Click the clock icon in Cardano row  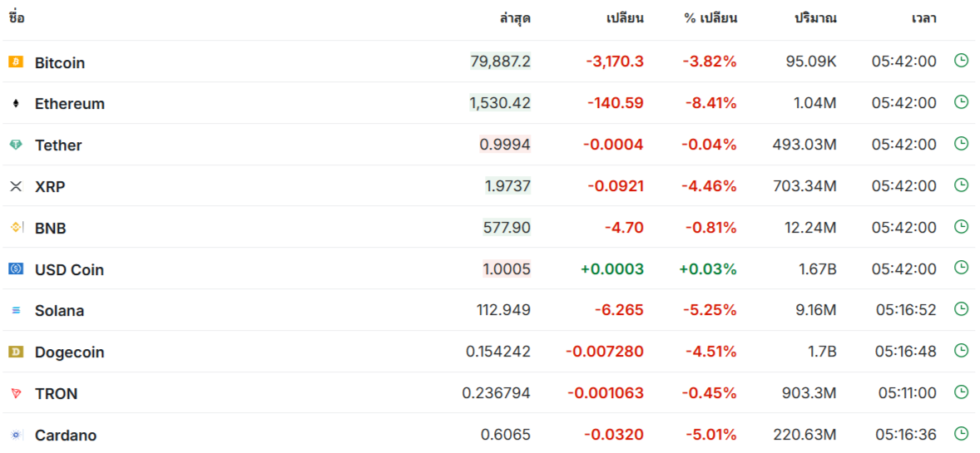pyautogui.click(x=961, y=433)
